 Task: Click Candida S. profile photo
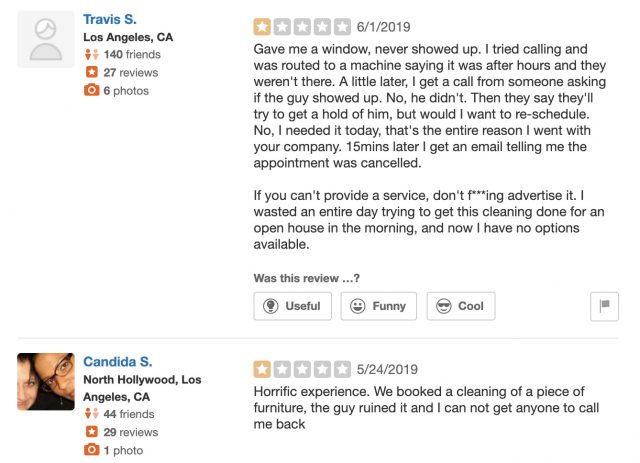point(46,381)
